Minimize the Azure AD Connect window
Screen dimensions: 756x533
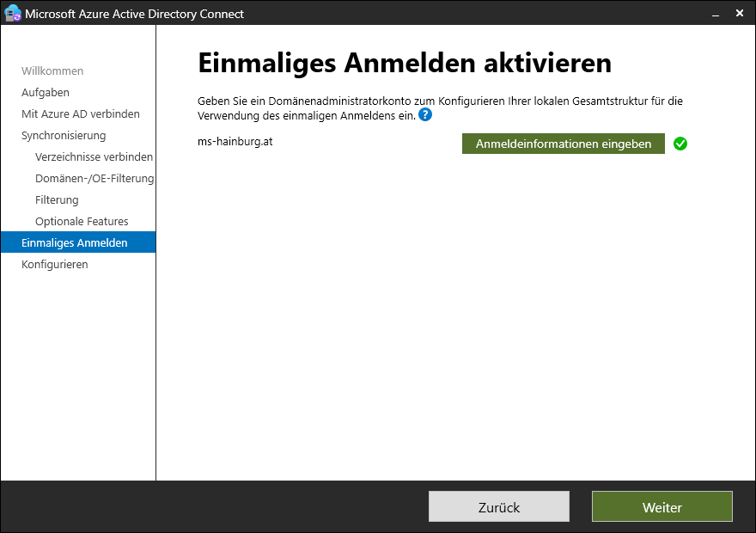[x=715, y=14]
